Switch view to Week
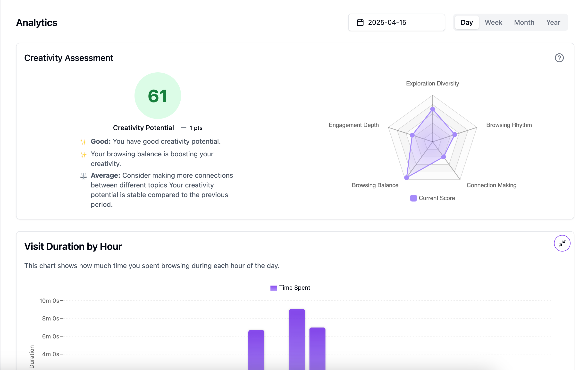This screenshot has width=588, height=370. tap(493, 23)
